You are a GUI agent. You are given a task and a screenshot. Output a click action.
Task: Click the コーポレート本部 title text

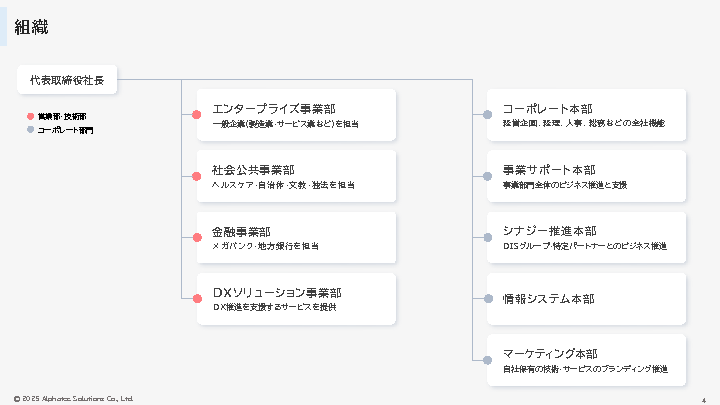pyautogui.click(x=547, y=108)
